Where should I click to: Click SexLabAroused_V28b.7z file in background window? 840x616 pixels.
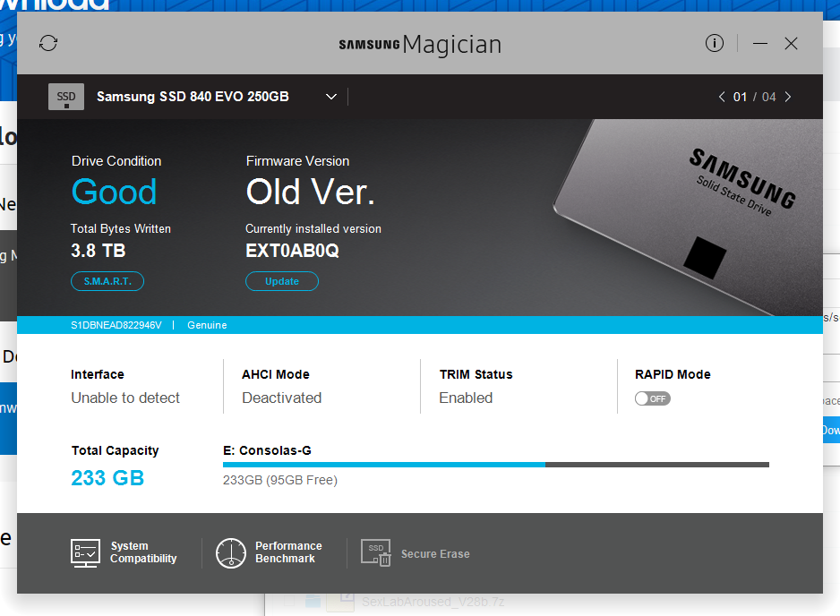(x=433, y=602)
